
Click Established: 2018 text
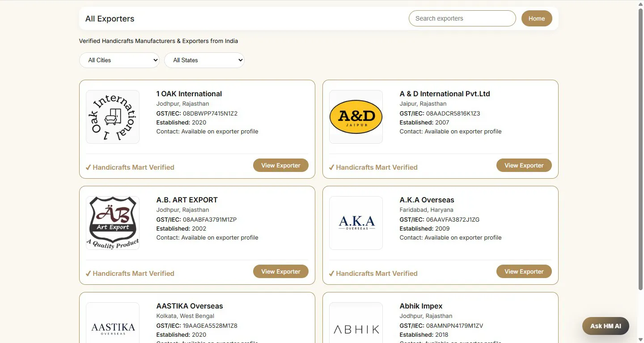[424, 334]
